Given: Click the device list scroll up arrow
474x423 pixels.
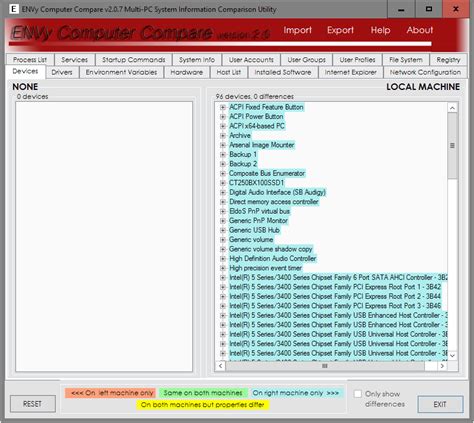Looking at the screenshot, I should click(x=452, y=108).
